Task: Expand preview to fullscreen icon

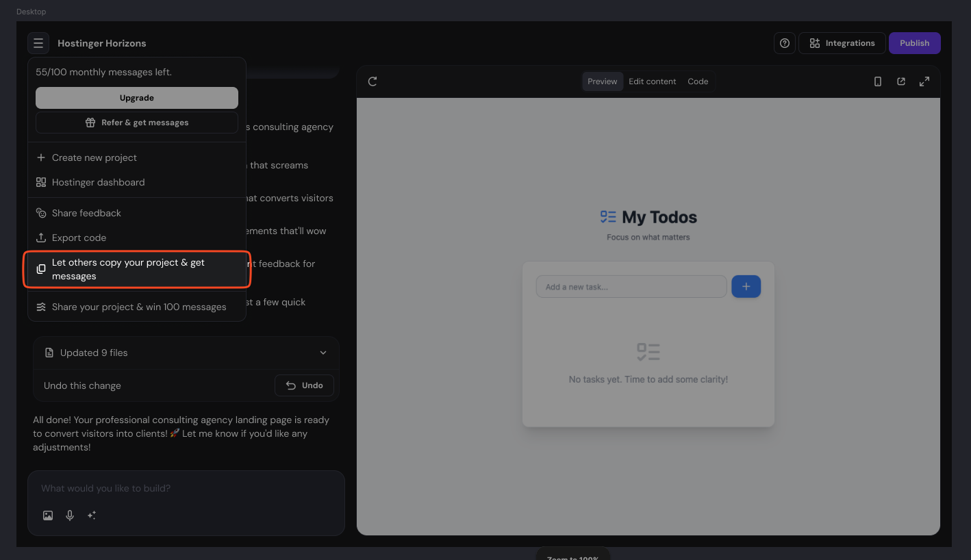Action: coord(924,81)
